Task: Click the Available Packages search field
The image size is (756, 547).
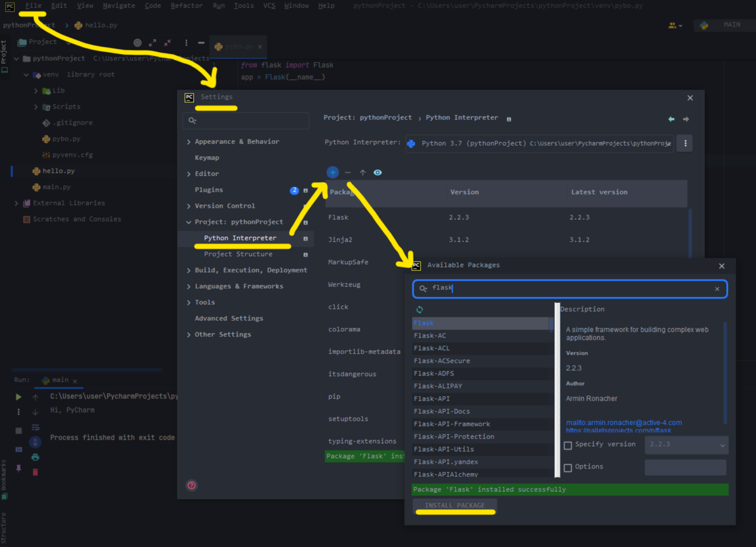Action: click(570, 289)
